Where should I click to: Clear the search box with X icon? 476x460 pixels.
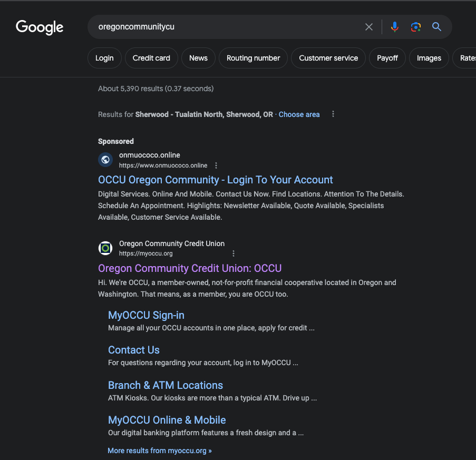coord(369,27)
